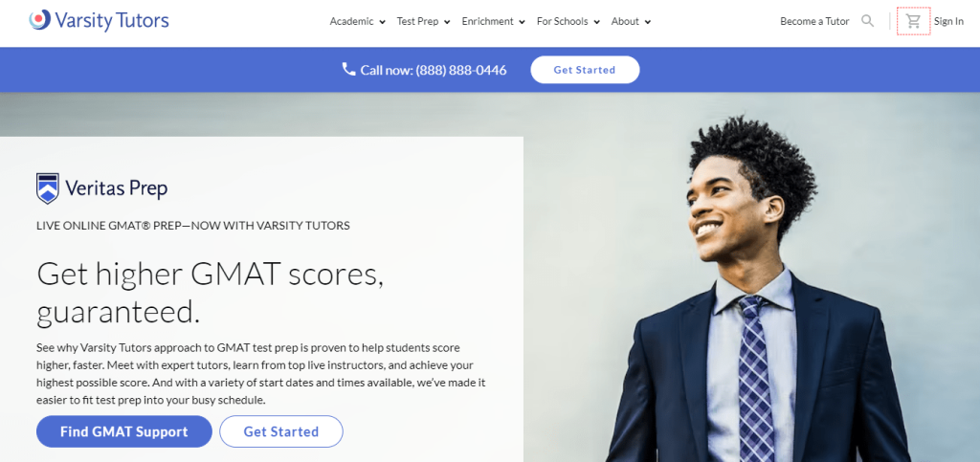
Task: Click the Sign In link
Action: (x=948, y=21)
